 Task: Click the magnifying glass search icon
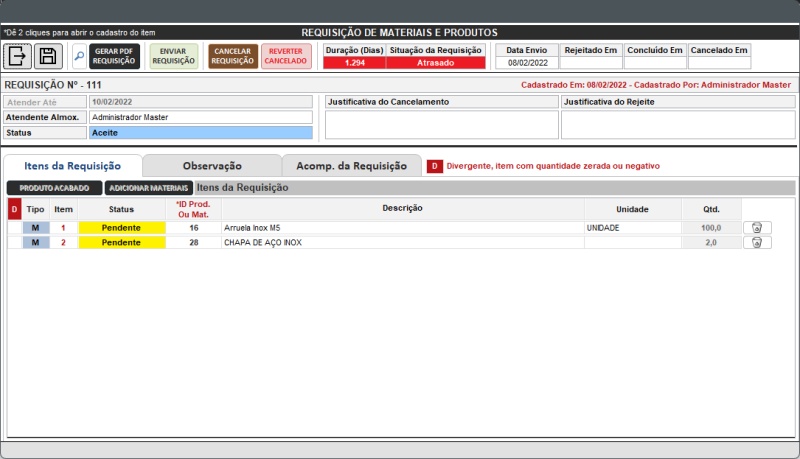tap(79, 56)
